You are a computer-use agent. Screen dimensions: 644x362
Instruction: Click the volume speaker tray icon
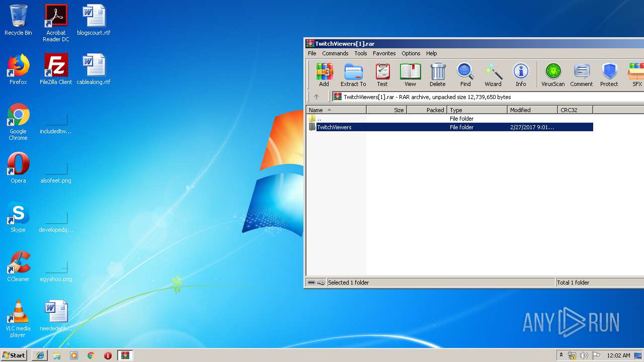pos(584,355)
